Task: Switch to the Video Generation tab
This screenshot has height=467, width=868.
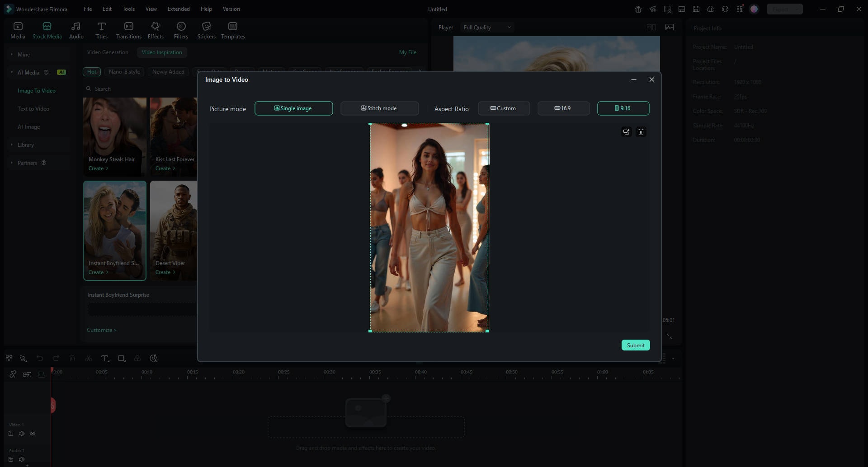Action: pyautogui.click(x=108, y=52)
